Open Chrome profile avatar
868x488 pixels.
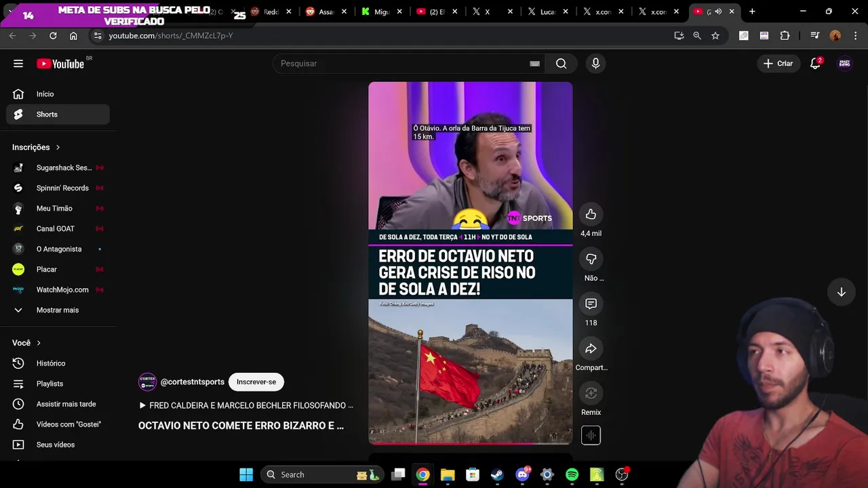coord(835,35)
